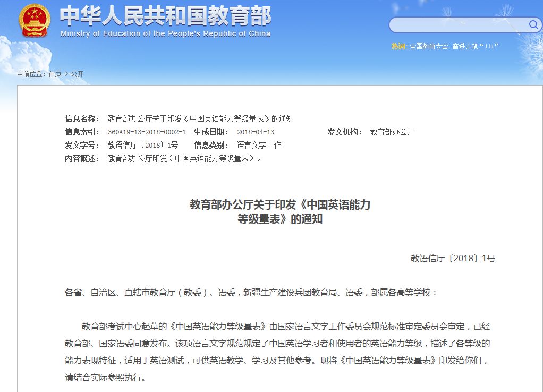Click the 热词 label

tap(400, 46)
